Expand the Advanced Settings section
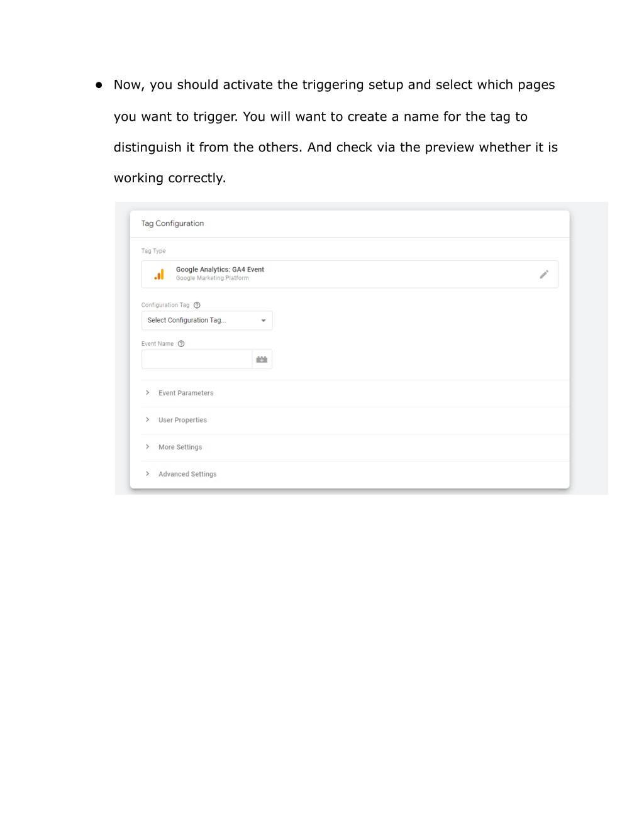644x833 pixels. [355, 474]
